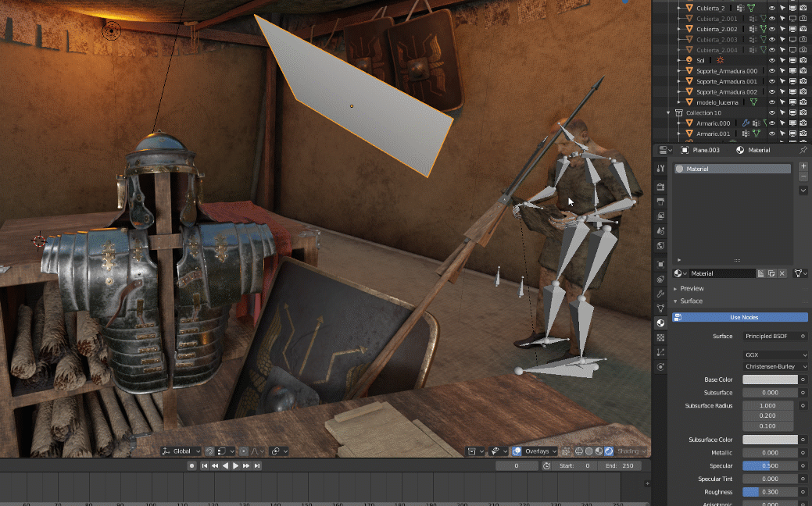The width and height of the screenshot is (812, 506).
Task: Unlink the Material datablock with X
Action: click(x=782, y=273)
